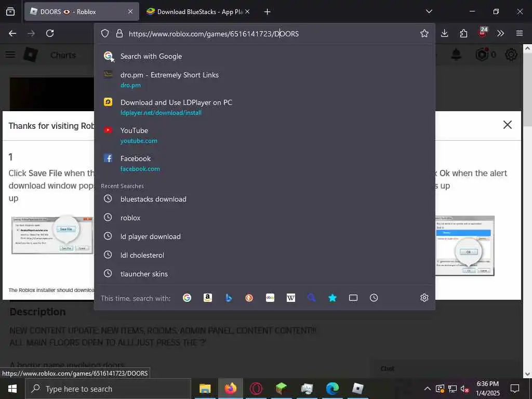
Task: Open search settings gear in dropdown
Action: click(424, 298)
